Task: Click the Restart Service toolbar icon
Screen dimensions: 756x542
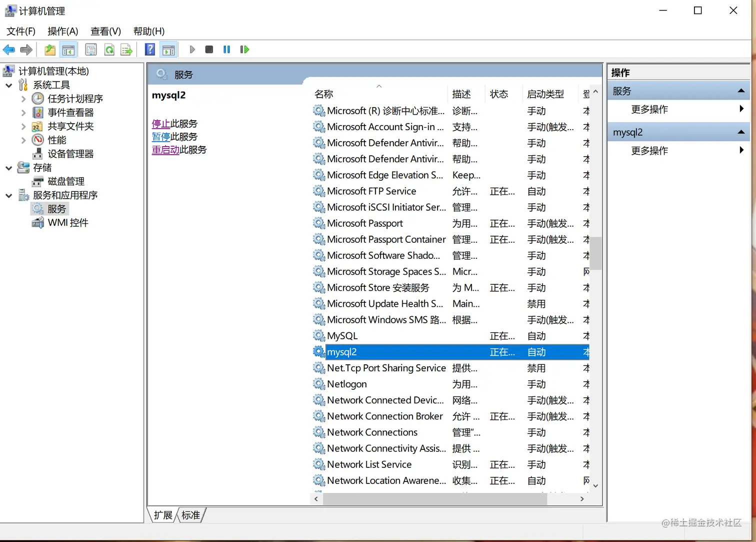Action: (244, 50)
